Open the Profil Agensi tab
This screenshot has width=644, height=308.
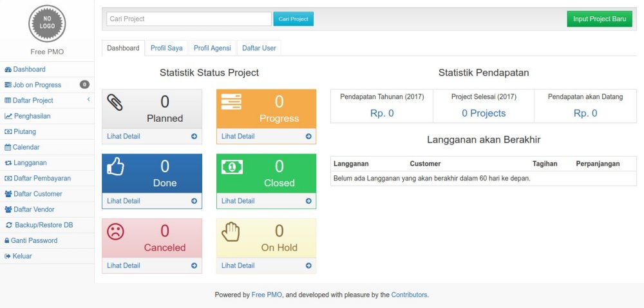(212, 48)
